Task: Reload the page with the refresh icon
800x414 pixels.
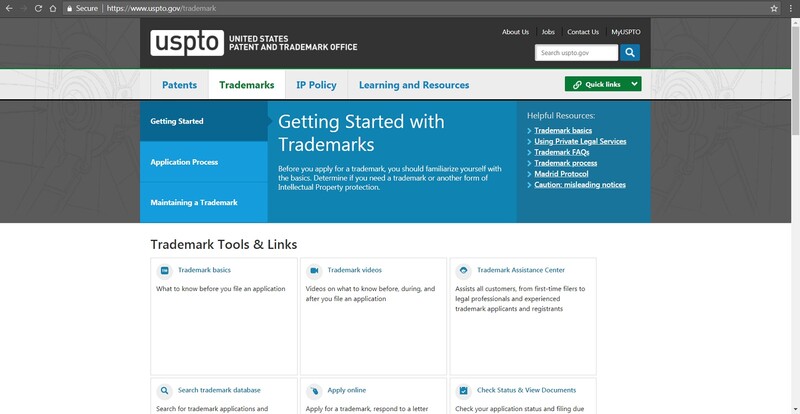Action: click(x=38, y=8)
